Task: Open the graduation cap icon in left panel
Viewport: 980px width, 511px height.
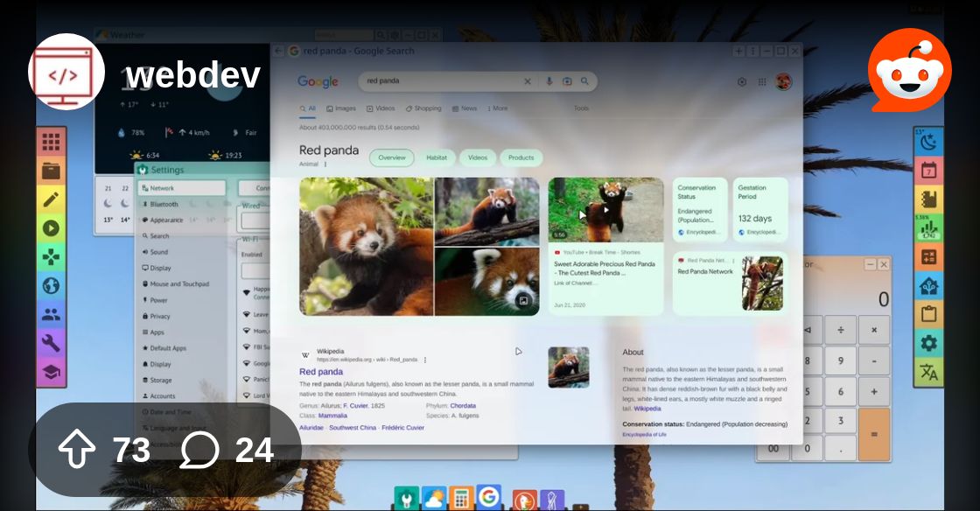Action: 52,373
